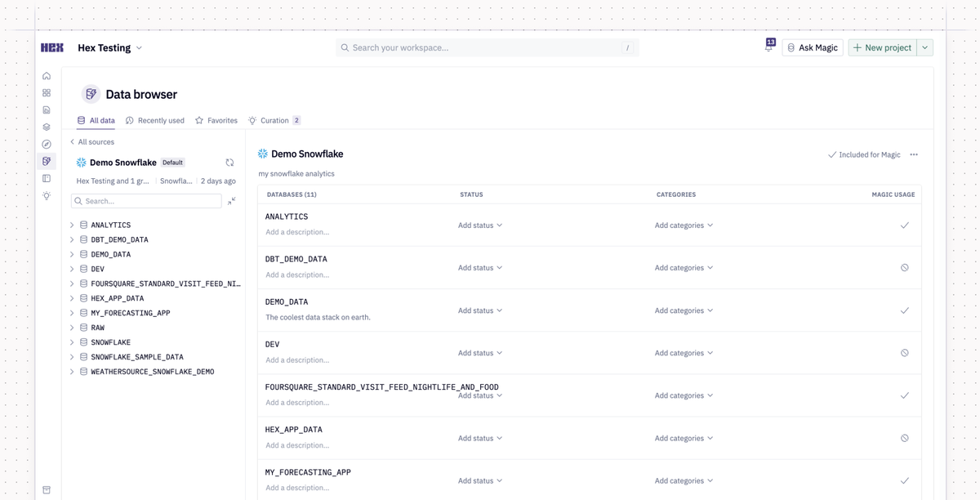Toggle Magic usage for DBT_DEMO_DATA row
The width and height of the screenshot is (980, 500).
pyautogui.click(x=905, y=268)
